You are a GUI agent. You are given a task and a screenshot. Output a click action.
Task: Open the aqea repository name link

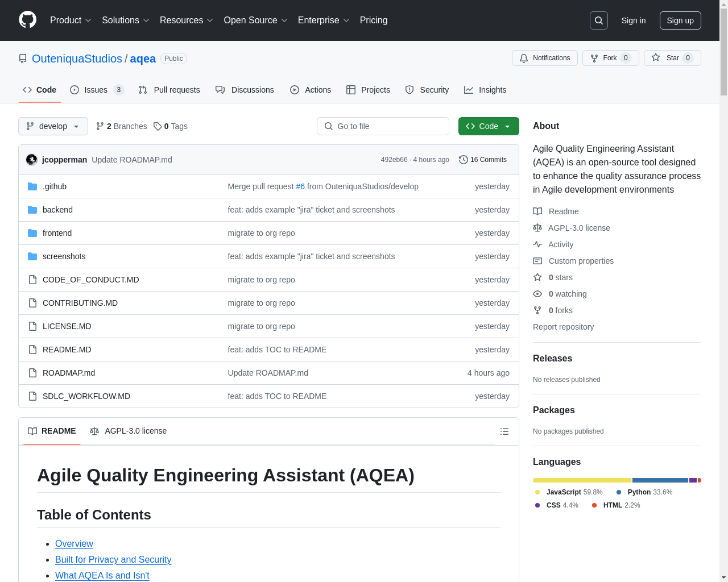click(143, 59)
